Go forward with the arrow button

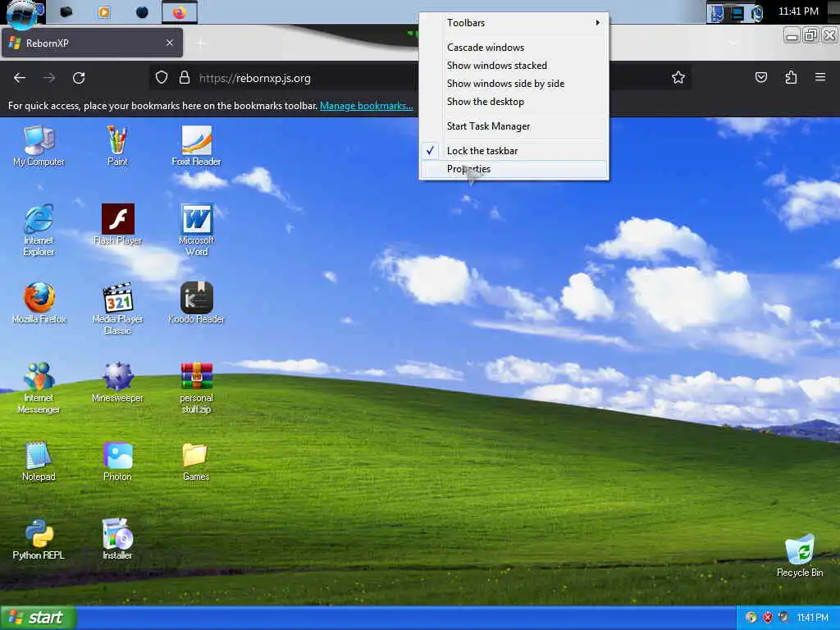pos(49,78)
